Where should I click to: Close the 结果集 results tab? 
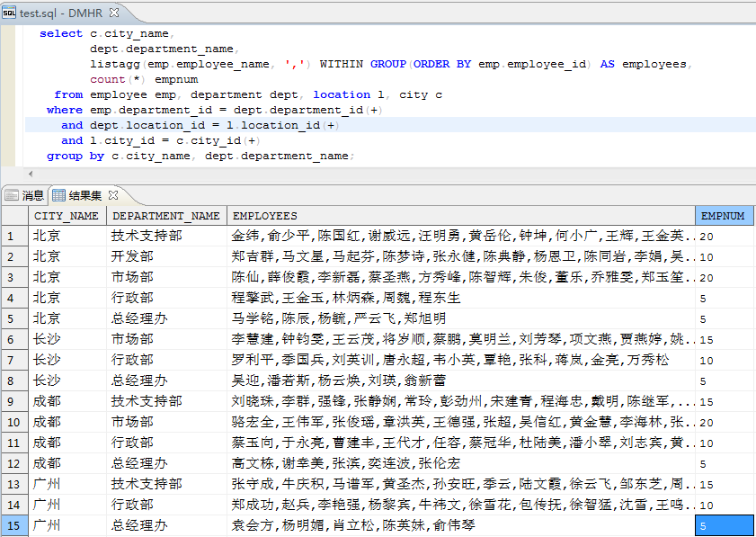point(113,194)
